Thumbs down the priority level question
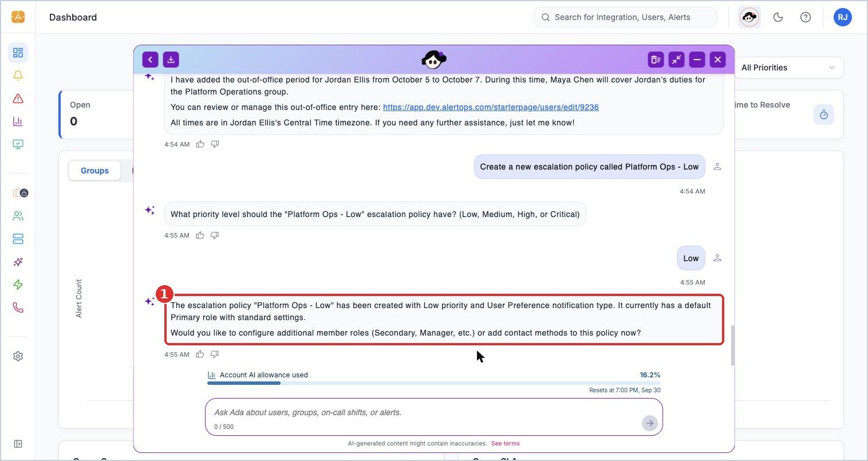 coord(215,235)
